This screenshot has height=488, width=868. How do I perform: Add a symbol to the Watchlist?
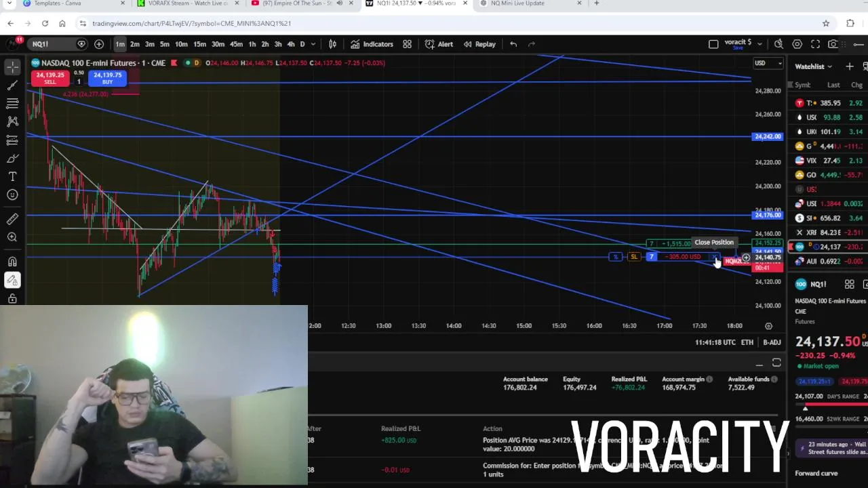(x=849, y=66)
